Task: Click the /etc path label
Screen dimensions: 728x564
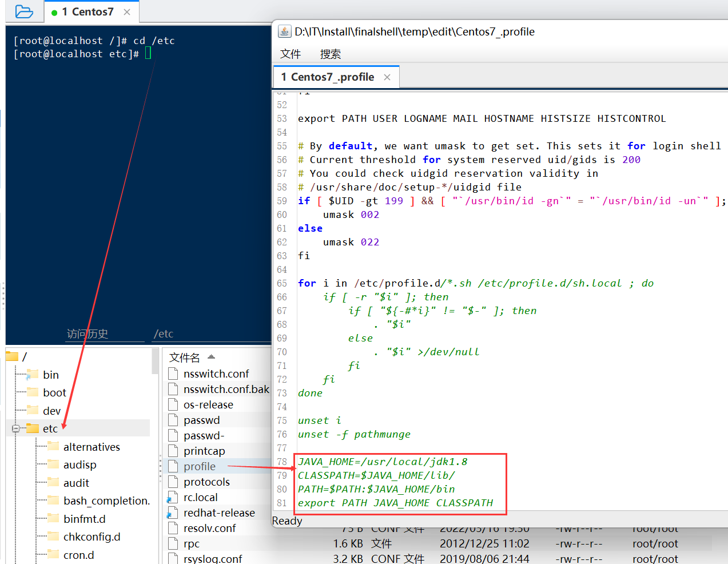Action: pyautogui.click(x=164, y=333)
